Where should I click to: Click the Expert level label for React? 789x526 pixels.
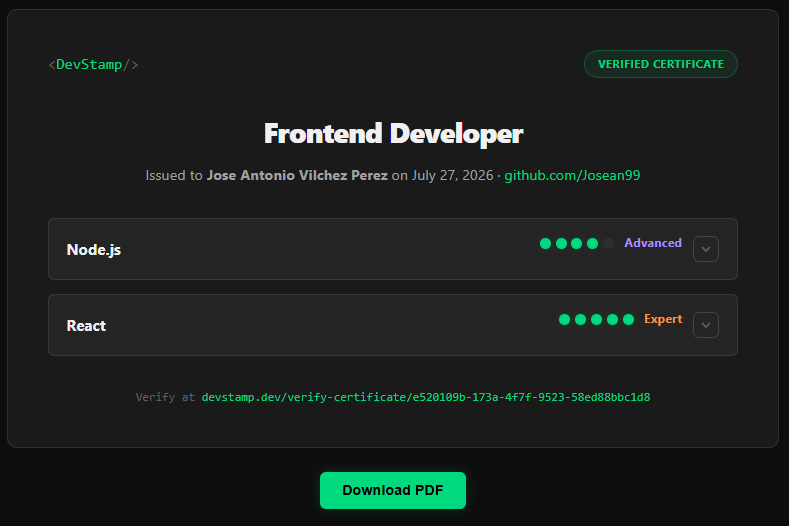pyautogui.click(x=663, y=319)
